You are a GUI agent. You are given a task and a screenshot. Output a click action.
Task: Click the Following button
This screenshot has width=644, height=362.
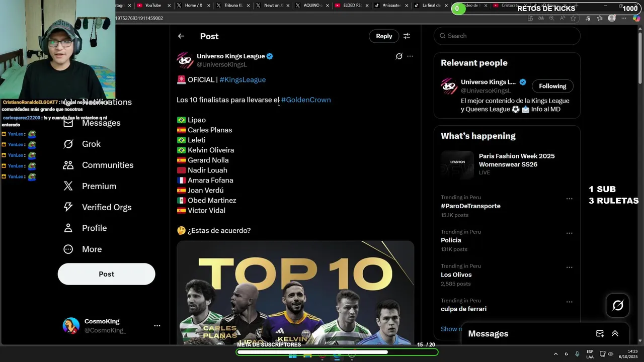[x=552, y=86]
